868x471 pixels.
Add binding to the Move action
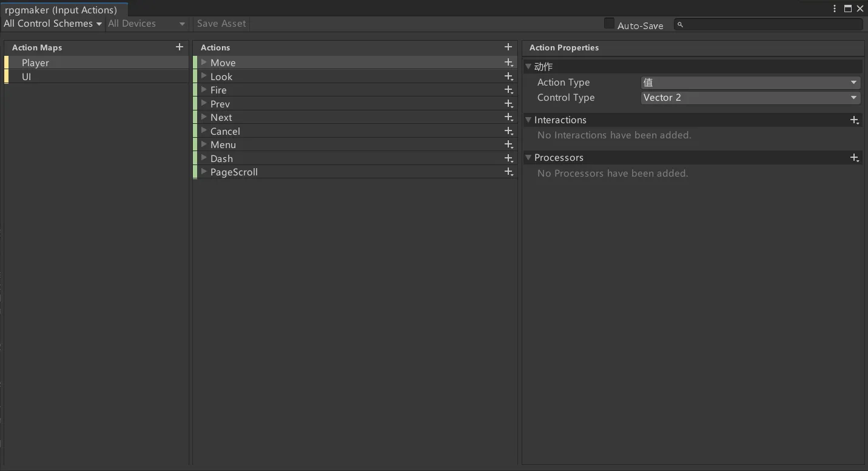[508, 63]
